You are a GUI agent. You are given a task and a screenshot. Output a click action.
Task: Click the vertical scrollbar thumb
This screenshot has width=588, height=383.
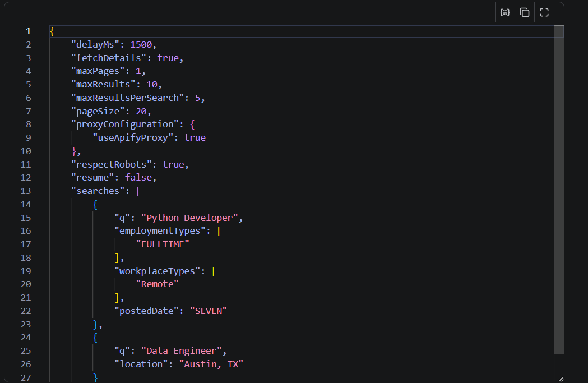tap(559, 190)
